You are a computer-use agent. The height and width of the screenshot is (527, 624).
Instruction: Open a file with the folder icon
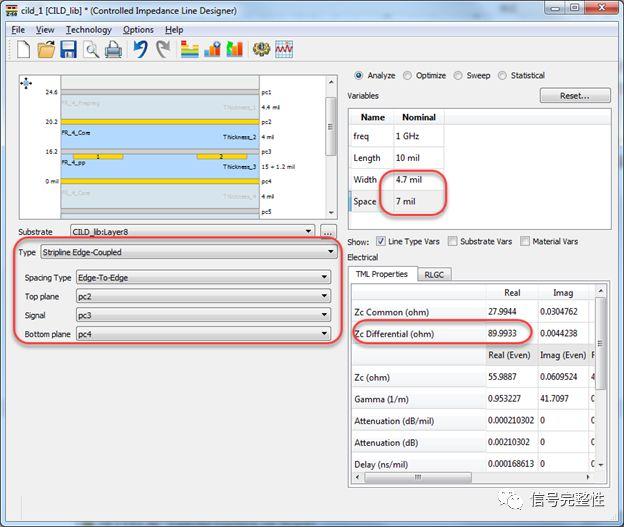click(46, 49)
